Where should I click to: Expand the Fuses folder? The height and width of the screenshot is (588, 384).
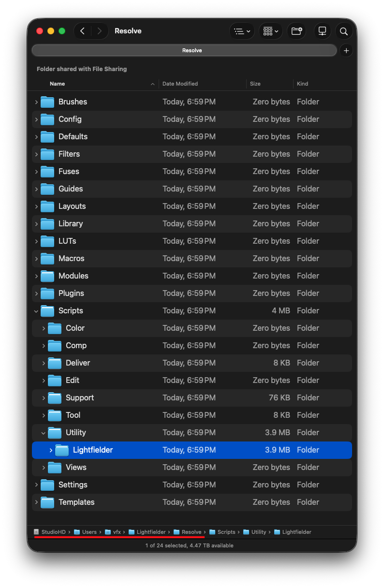(x=36, y=172)
